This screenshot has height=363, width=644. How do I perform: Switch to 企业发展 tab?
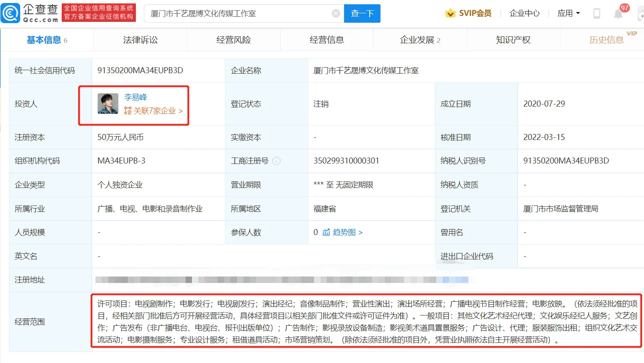pyautogui.click(x=420, y=40)
